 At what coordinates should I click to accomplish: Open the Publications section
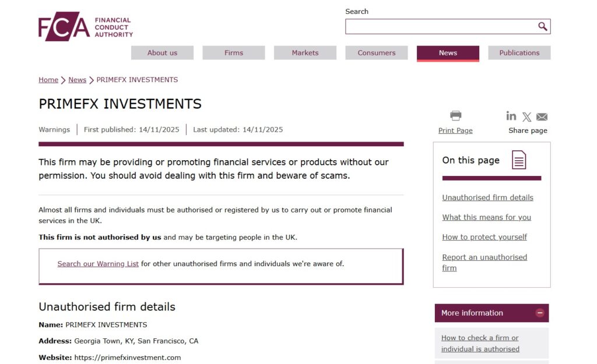tap(519, 52)
